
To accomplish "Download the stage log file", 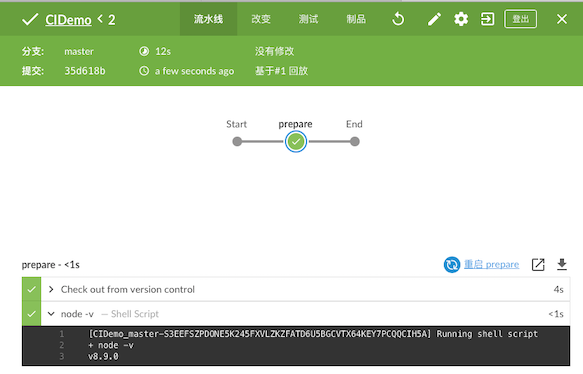I will (562, 264).
